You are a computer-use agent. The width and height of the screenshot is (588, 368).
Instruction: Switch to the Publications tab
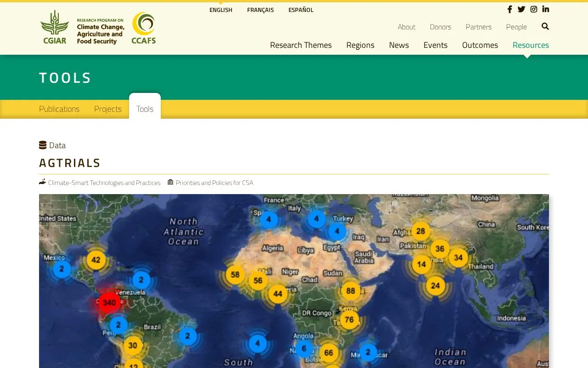tap(59, 109)
